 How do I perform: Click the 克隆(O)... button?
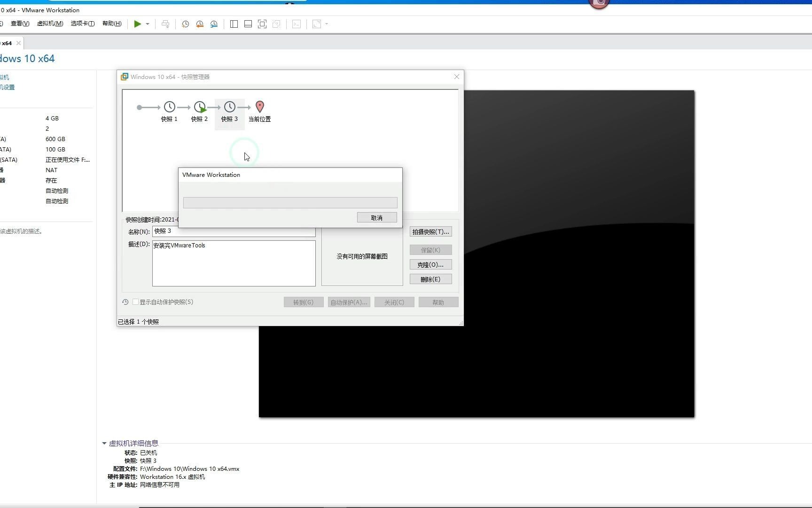click(430, 265)
